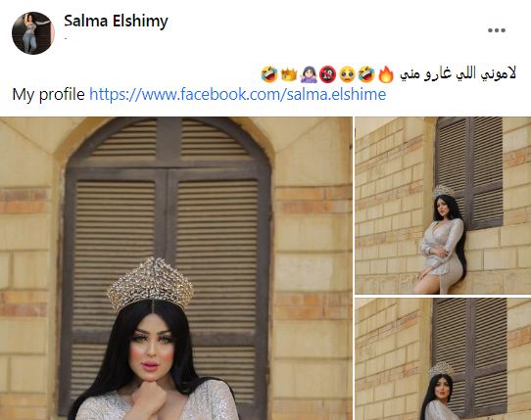Click the laughing emoji beside the fire emoji

[366, 74]
